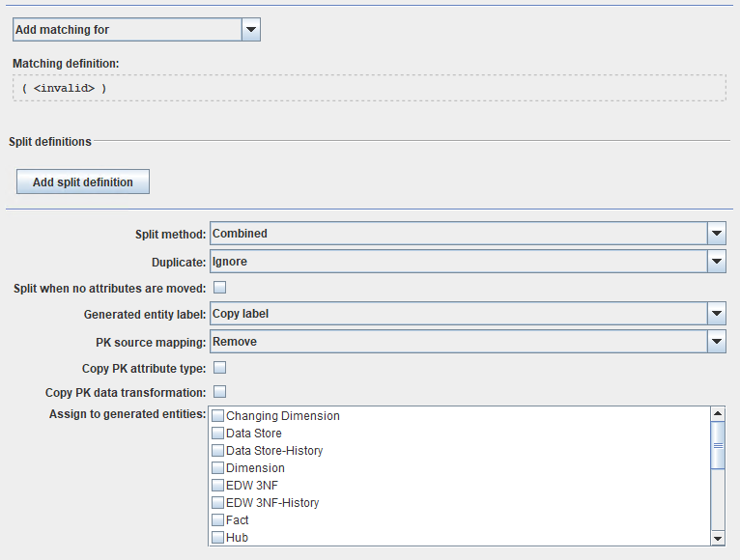Check the Hub entity box
The width and height of the screenshot is (740, 560).
point(218,538)
